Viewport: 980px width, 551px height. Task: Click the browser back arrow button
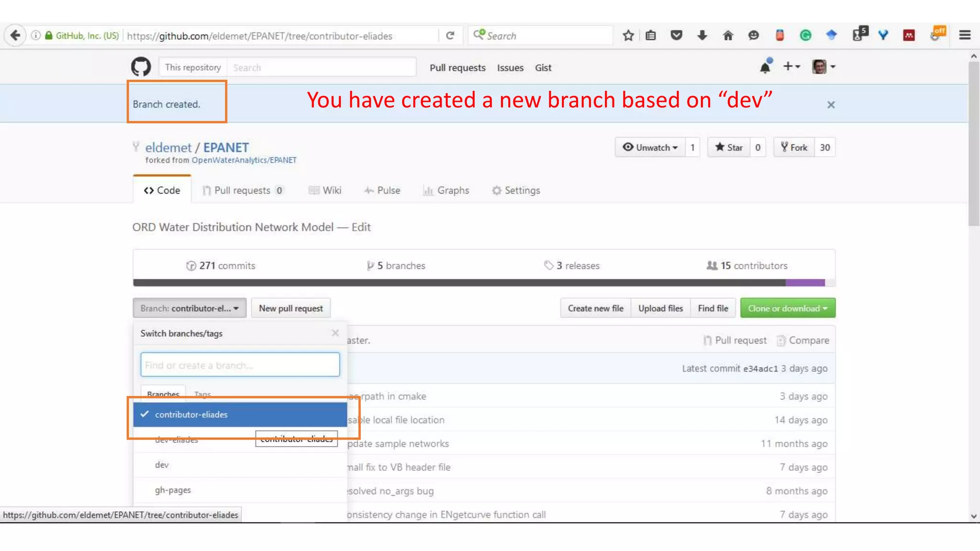click(x=15, y=35)
